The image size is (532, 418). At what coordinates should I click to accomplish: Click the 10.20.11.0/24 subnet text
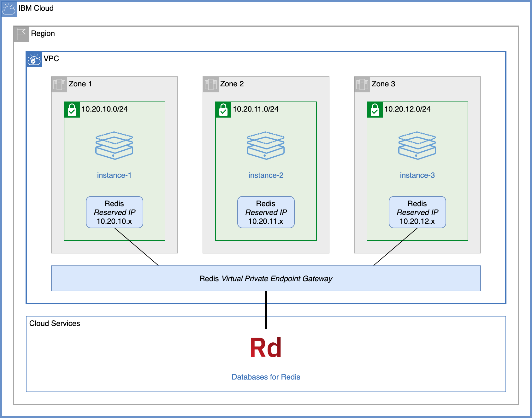pos(256,109)
